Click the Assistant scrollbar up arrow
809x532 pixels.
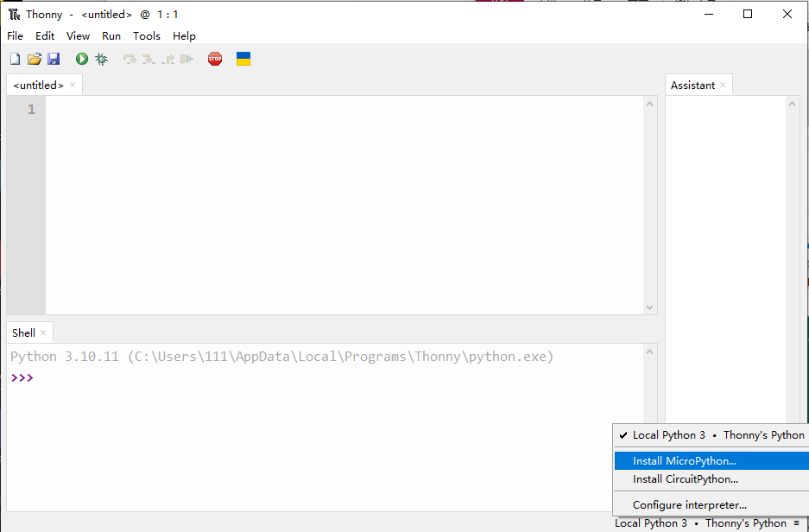pyautogui.click(x=792, y=104)
